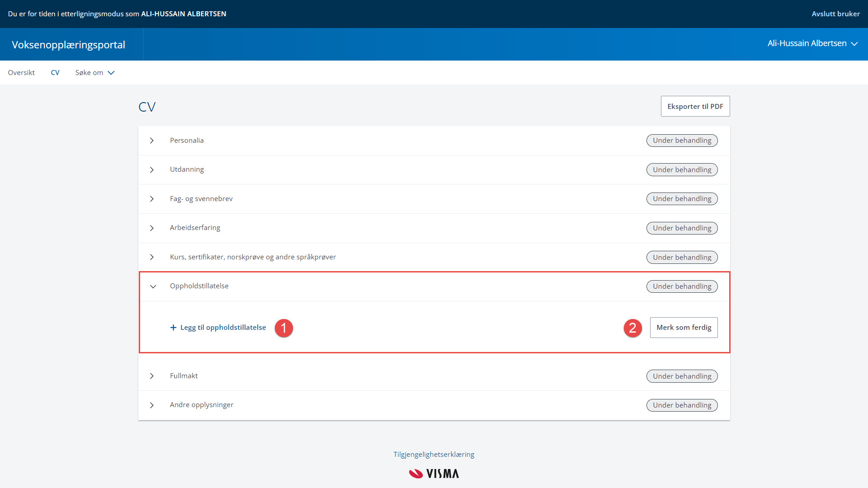The image size is (868, 488).
Task: Click the ALI-HUSSAIN ALBERTSEN impersonation name text
Action: [184, 14]
